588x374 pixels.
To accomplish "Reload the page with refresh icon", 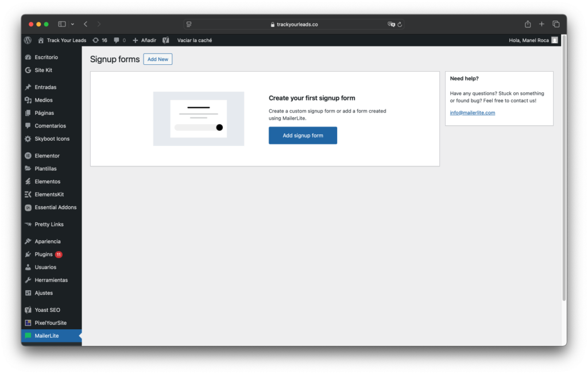I will (400, 24).
